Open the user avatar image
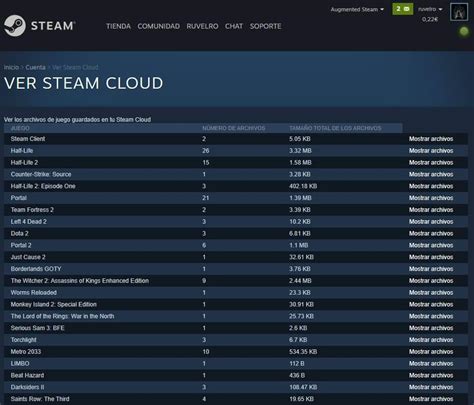Screen dimensions: 474x405 point(459,12)
